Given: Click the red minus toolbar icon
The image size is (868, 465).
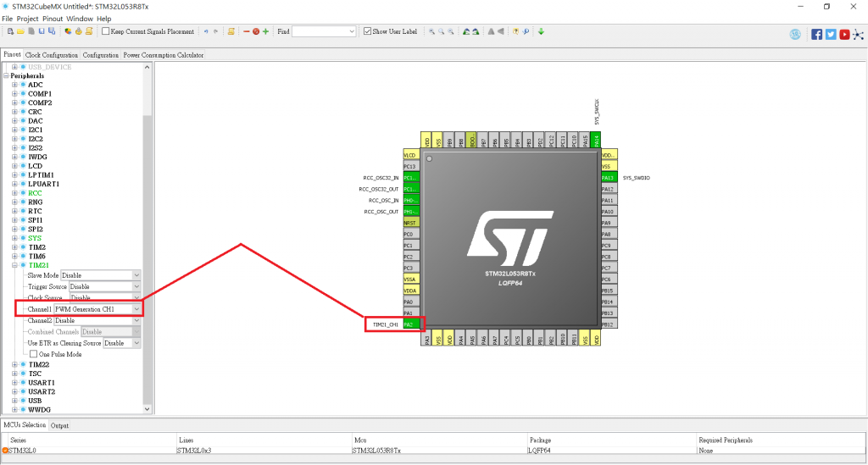Looking at the screenshot, I should click(x=247, y=31).
